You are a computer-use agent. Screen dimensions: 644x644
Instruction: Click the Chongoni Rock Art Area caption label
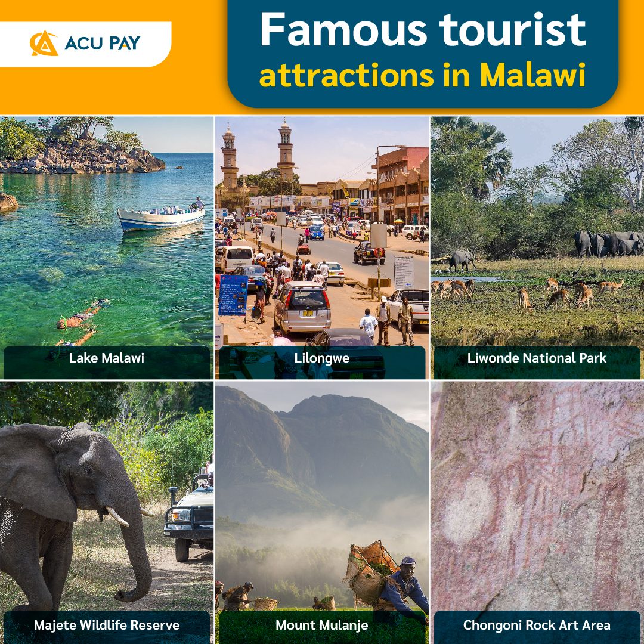pos(537,625)
